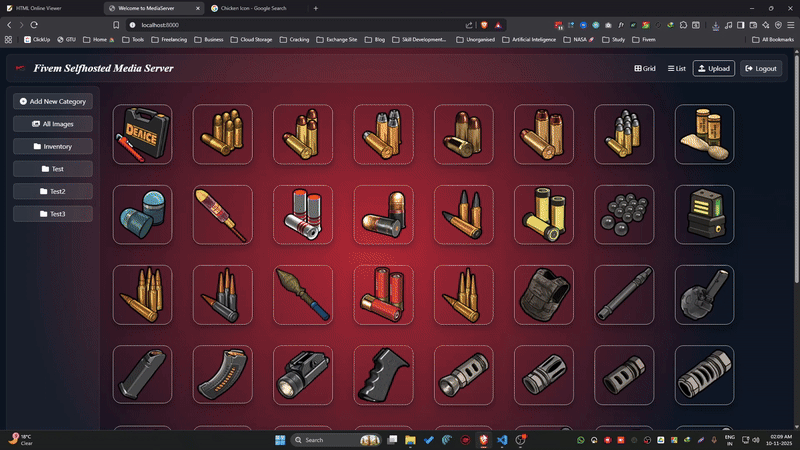Open the Artificial Intelligence bookmarks folder
This screenshot has width=800, height=450.
[x=529, y=39]
